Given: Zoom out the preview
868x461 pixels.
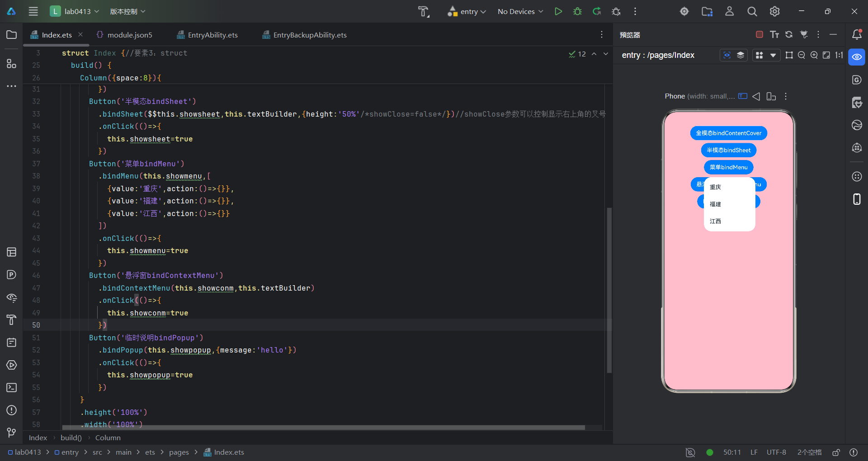Looking at the screenshot, I should 802,55.
